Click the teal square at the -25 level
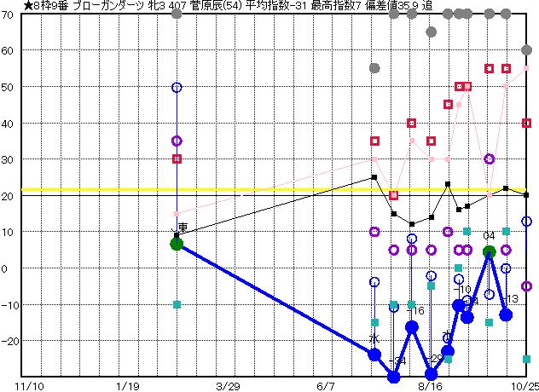The height and width of the screenshot is (392, 539). click(526, 359)
